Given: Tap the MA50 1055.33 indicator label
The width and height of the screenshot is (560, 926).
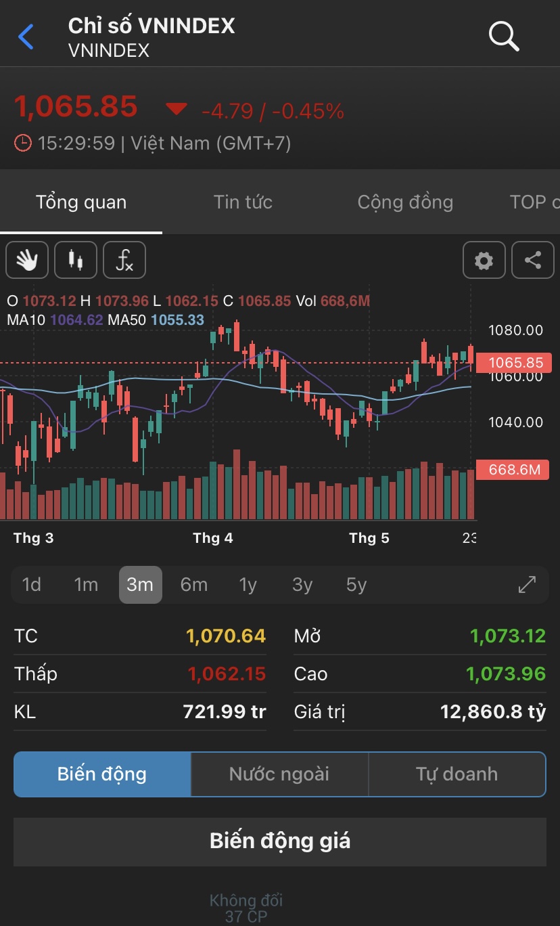Looking at the screenshot, I should pyautogui.click(x=156, y=319).
